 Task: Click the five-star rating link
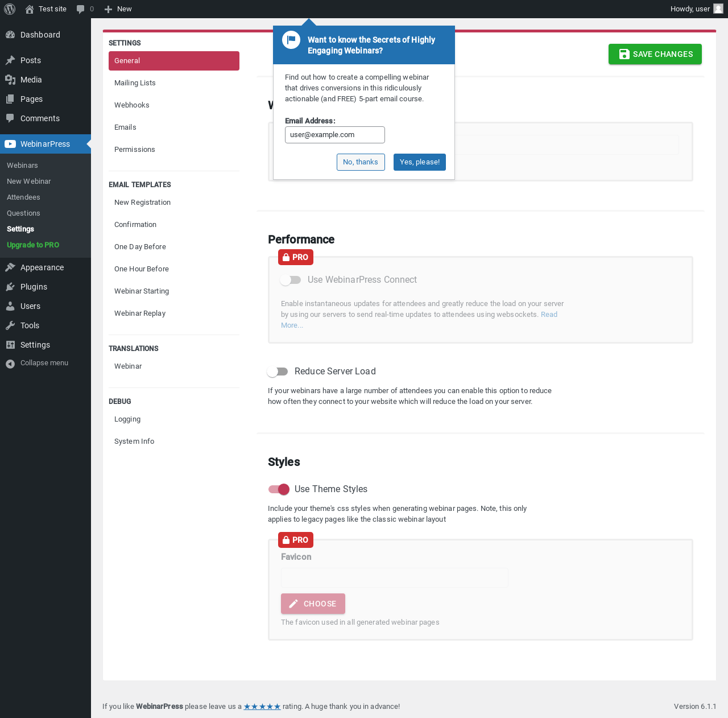click(x=262, y=707)
